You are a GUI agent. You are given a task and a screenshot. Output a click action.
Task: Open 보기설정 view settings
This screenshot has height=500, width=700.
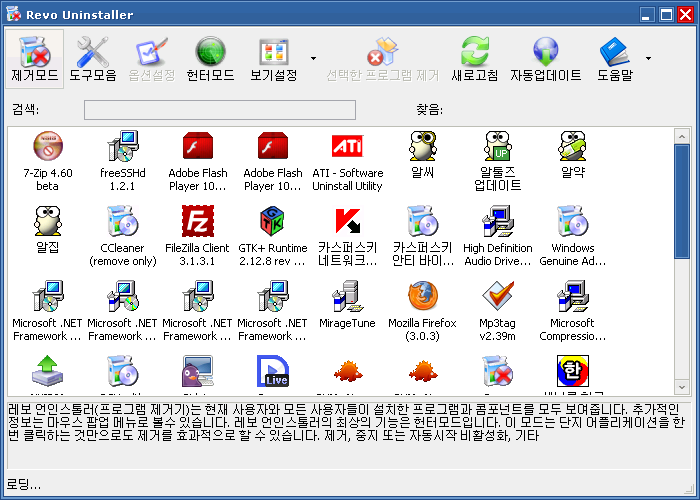[x=274, y=59]
